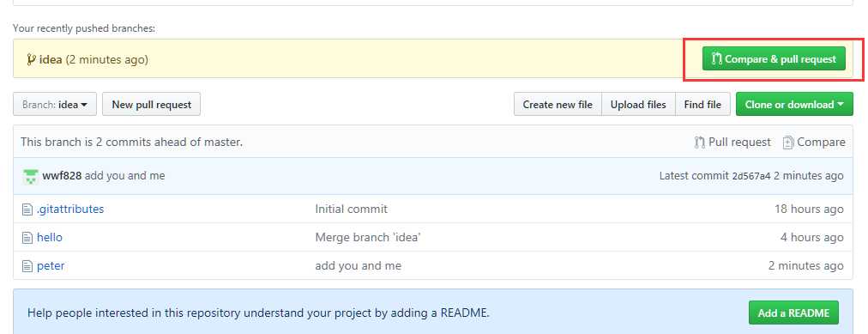Viewport: 868px width, 334px height.
Task: Click the Add a README button
Action: tap(793, 313)
